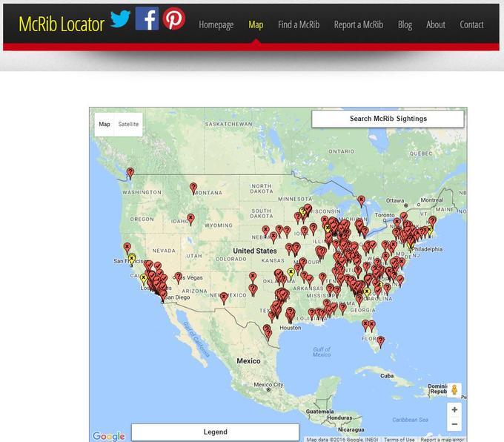Click the yellow marker at San Francisco
This screenshot has width=504, height=442.
click(x=131, y=260)
